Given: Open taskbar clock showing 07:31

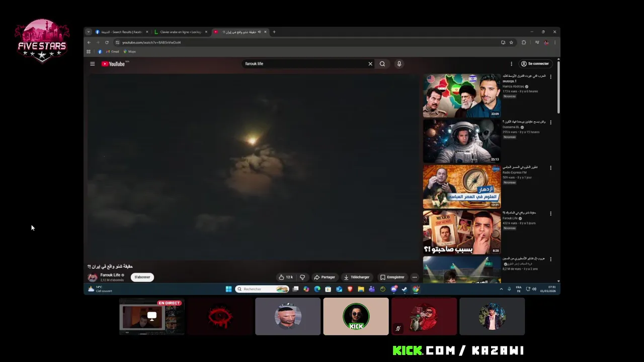Looking at the screenshot, I should 548,289.
